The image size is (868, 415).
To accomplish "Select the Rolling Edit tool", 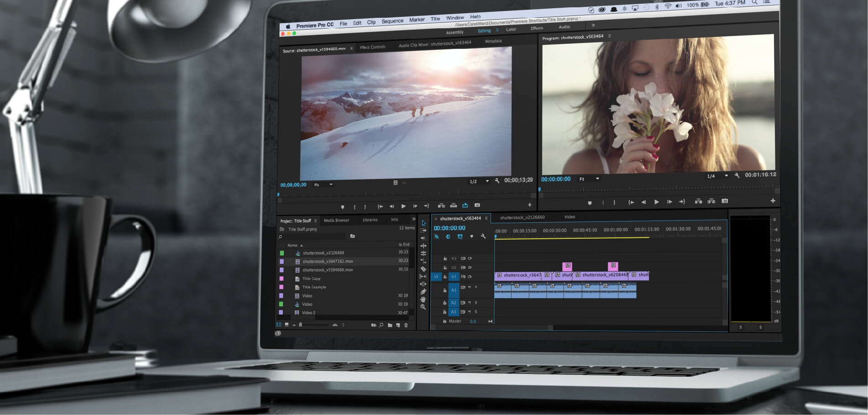I will 424,246.
